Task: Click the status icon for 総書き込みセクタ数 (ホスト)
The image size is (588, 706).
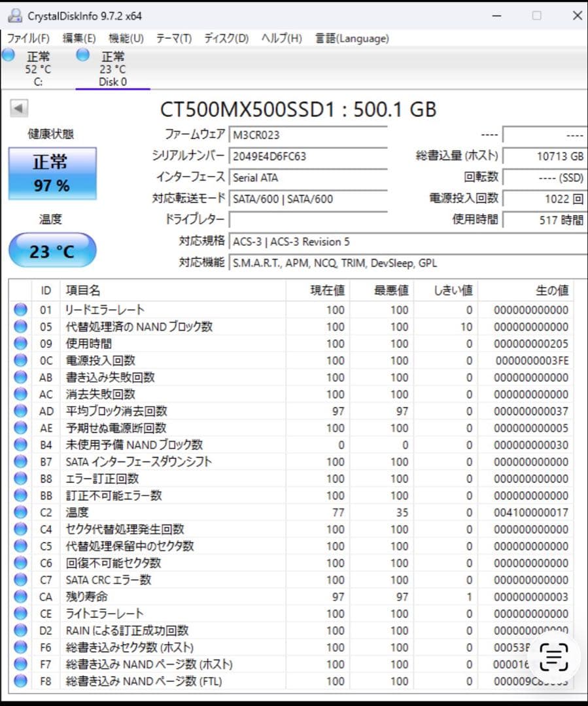Action: tap(20, 647)
